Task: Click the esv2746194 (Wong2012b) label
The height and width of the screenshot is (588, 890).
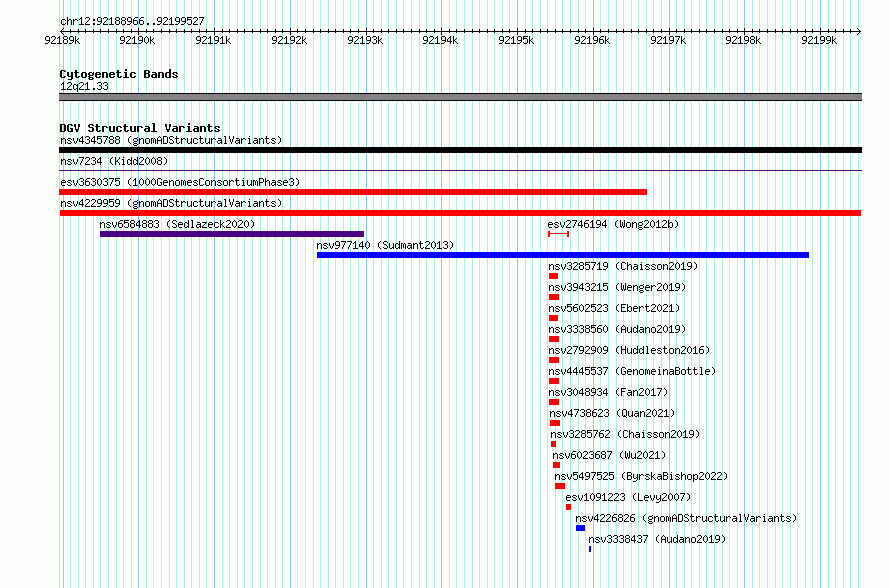Action: [x=613, y=224]
